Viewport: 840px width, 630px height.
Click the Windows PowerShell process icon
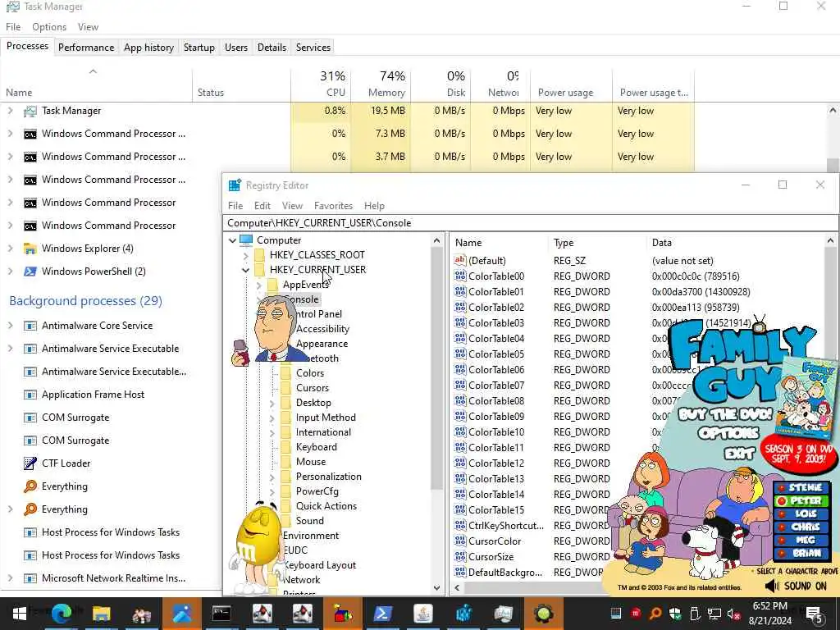pos(30,272)
